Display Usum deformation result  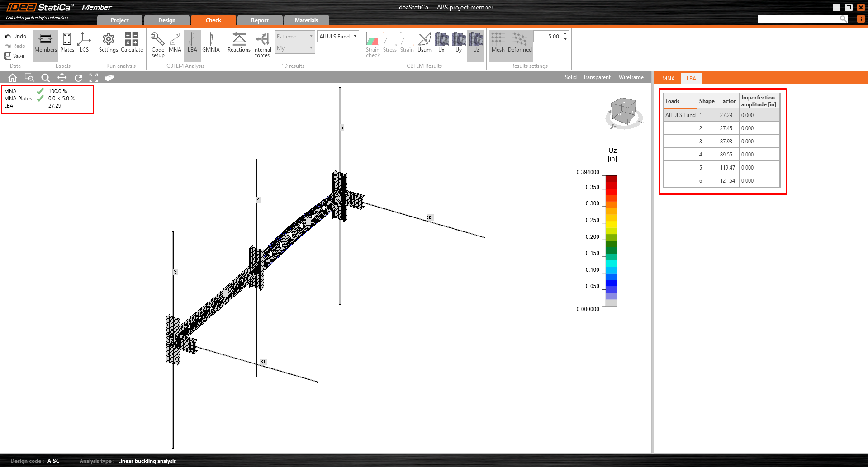[424, 42]
